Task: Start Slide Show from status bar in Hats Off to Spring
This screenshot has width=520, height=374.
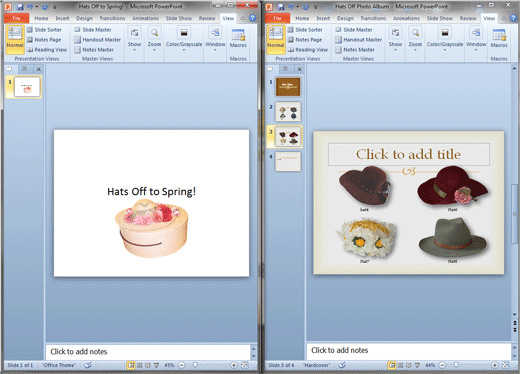Action: click(x=156, y=365)
